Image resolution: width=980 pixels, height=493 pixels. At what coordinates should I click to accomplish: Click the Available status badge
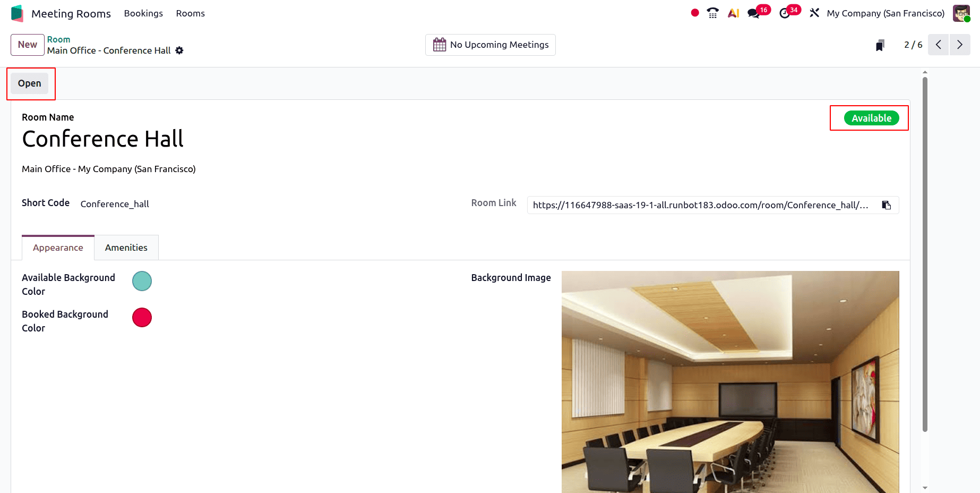tap(872, 118)
